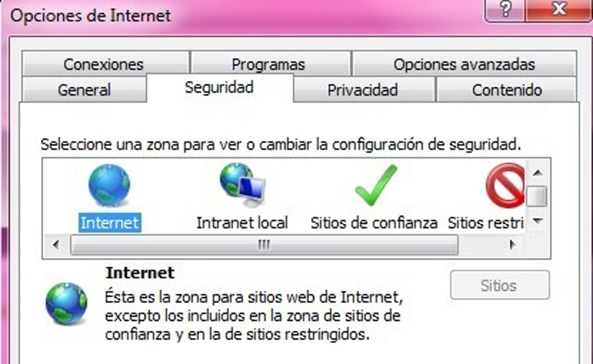The image size is (593, 364).
Task: Click the help question mark button
Action: [505, 10]
